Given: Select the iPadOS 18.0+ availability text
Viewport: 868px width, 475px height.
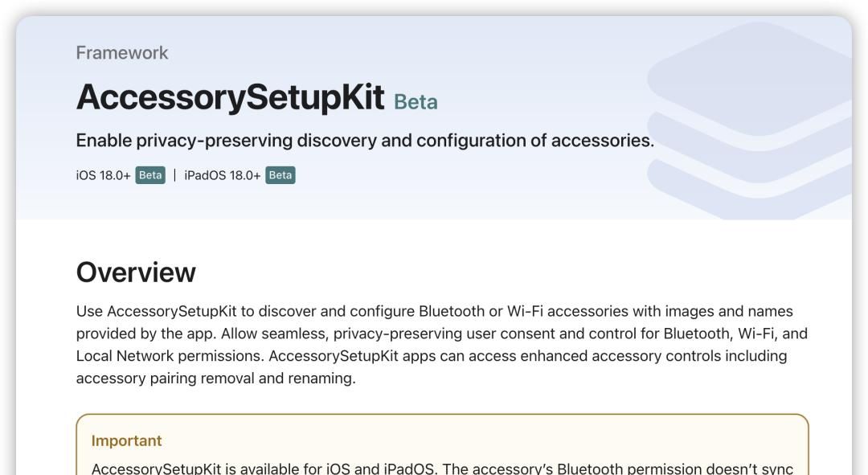Looking at the screenshot, I should coord(223,175).
